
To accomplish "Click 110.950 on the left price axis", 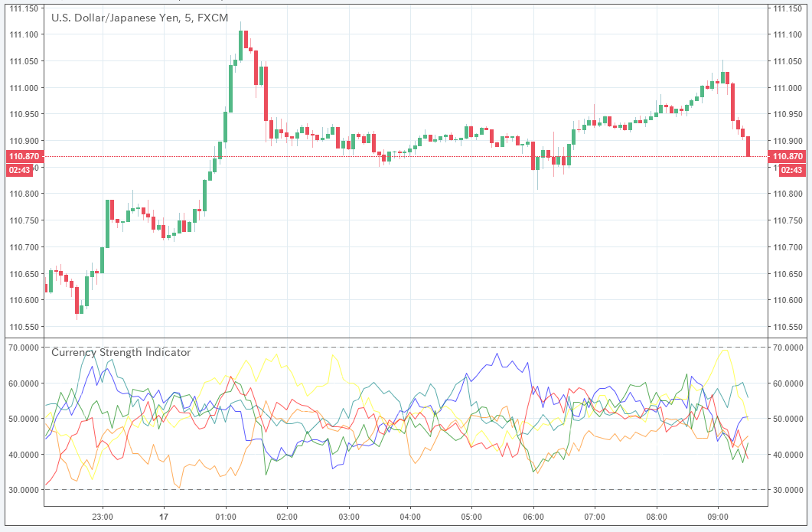I will [24, 114].
